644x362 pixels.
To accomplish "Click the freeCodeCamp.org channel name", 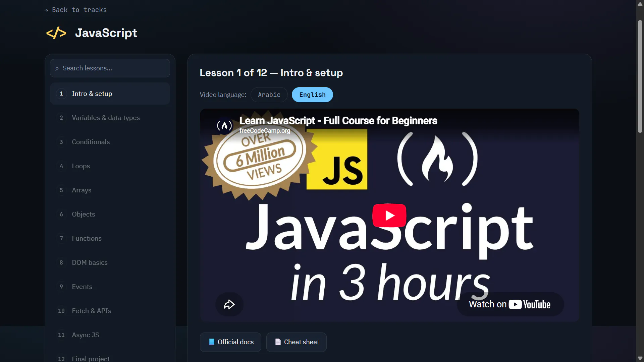I will [x=265, y=131].
